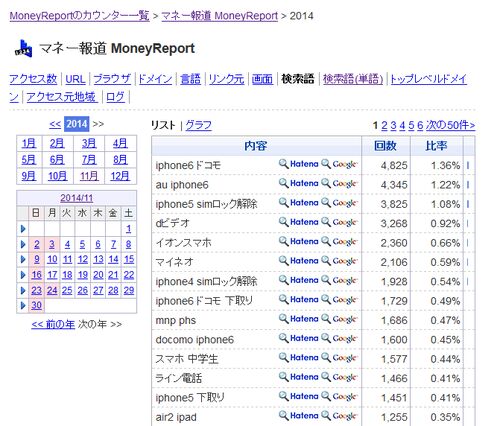Go to results page 2
Viewport: 500px width, 426px height.
pos(384,125)
